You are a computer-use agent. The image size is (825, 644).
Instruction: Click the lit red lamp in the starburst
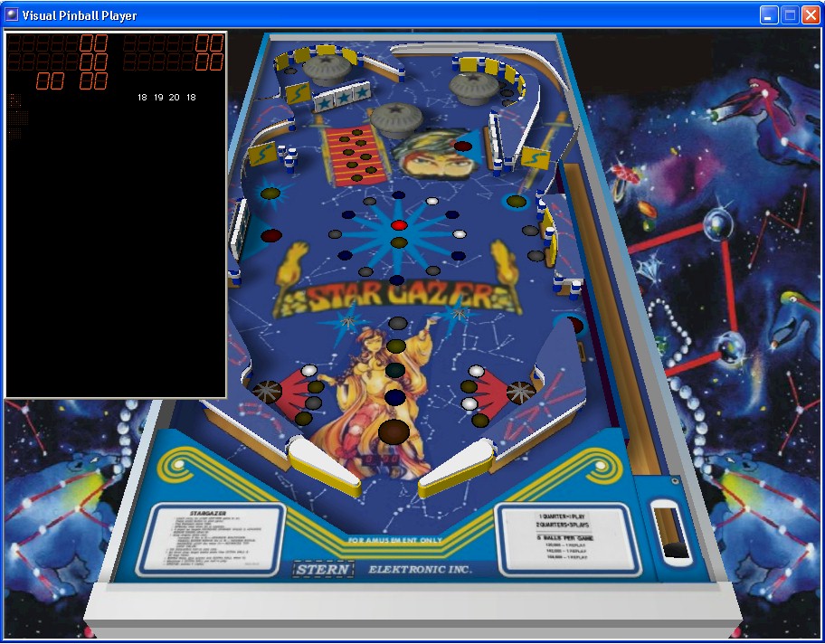[399, 225]
